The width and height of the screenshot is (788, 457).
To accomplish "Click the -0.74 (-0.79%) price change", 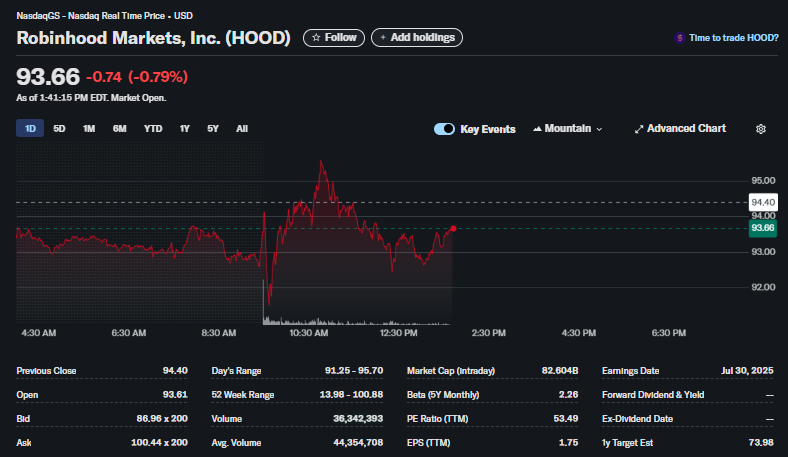I will click(137, 77).
